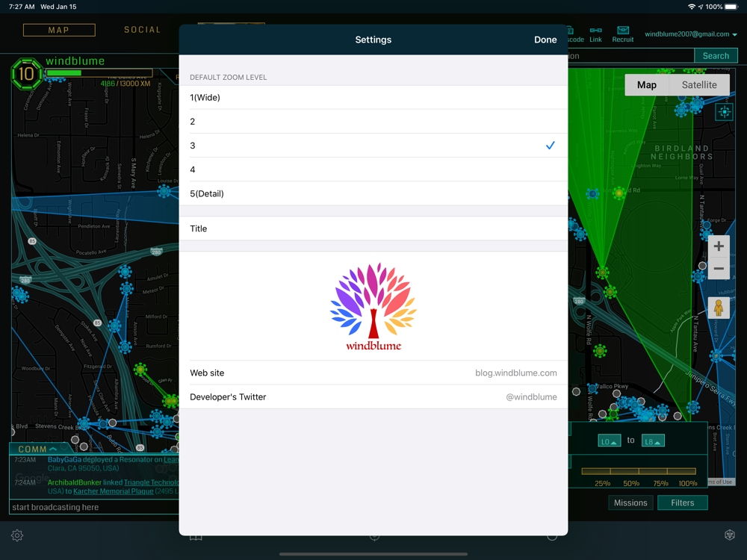
Task: Open the settings gear icon
Action: point(17,535)
